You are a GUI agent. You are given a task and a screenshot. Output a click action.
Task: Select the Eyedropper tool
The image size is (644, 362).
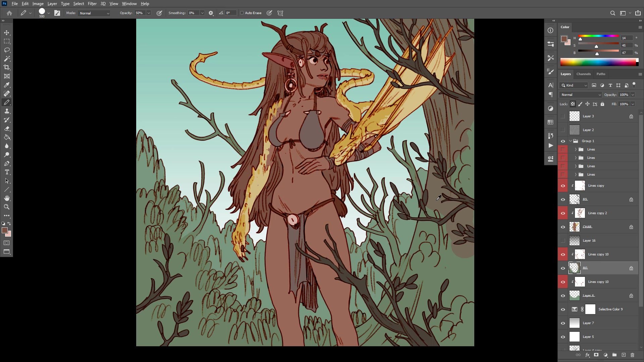7,85
